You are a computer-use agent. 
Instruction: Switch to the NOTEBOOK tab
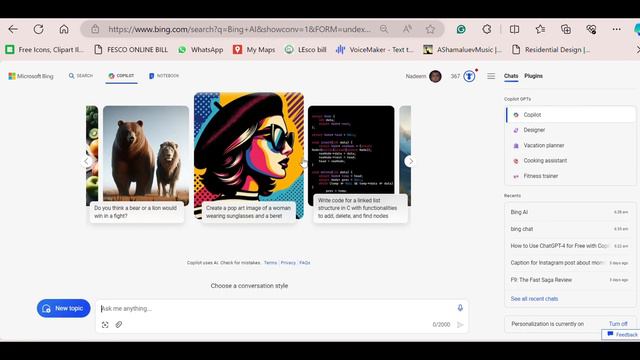164,76
